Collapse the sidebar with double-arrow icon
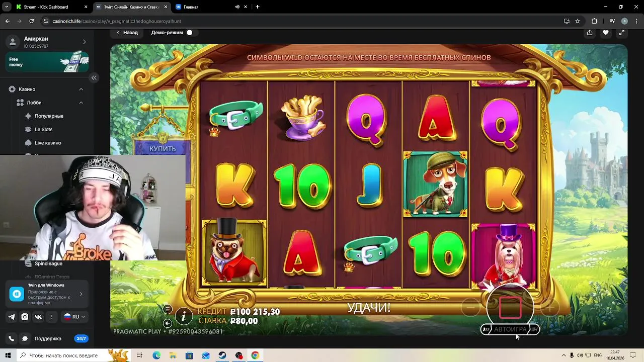Screen dimensions: 644x362 [94, 77]
